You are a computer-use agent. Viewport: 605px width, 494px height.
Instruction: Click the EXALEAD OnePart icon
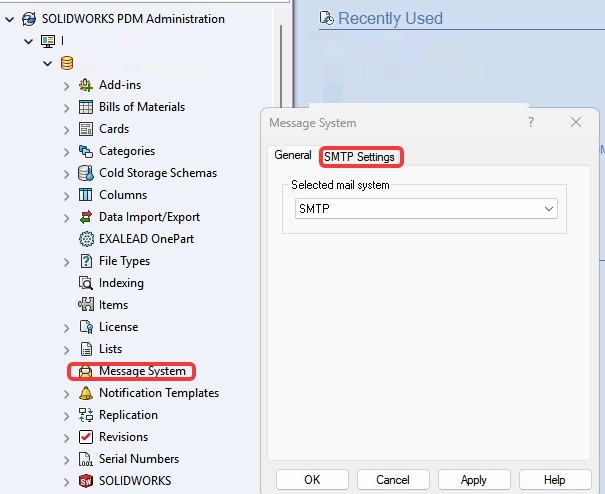86,239
